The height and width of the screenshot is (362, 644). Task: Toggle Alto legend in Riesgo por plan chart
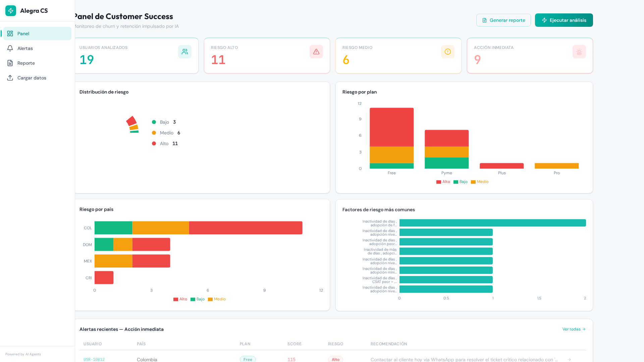click(443, 182)
